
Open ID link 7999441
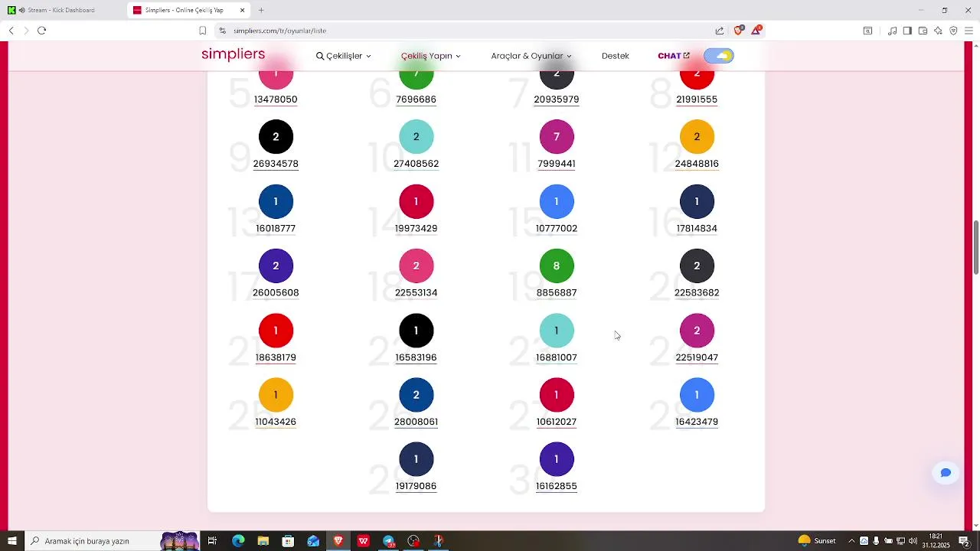557,164
